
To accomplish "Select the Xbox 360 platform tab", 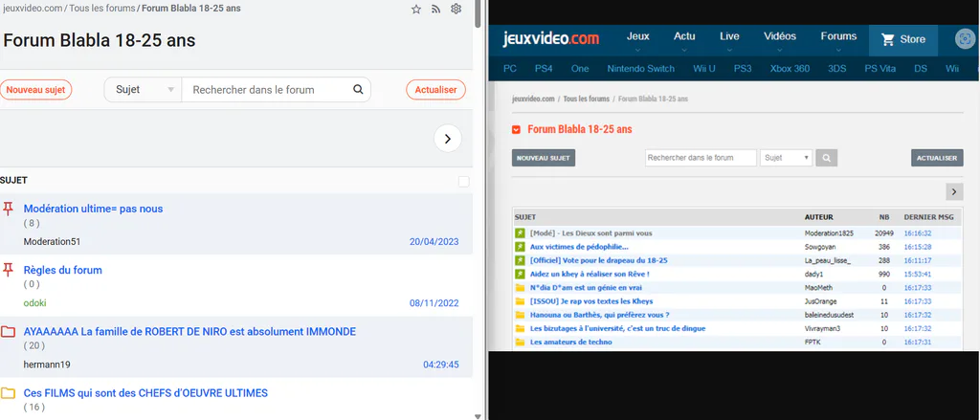I will pos(790,69).
